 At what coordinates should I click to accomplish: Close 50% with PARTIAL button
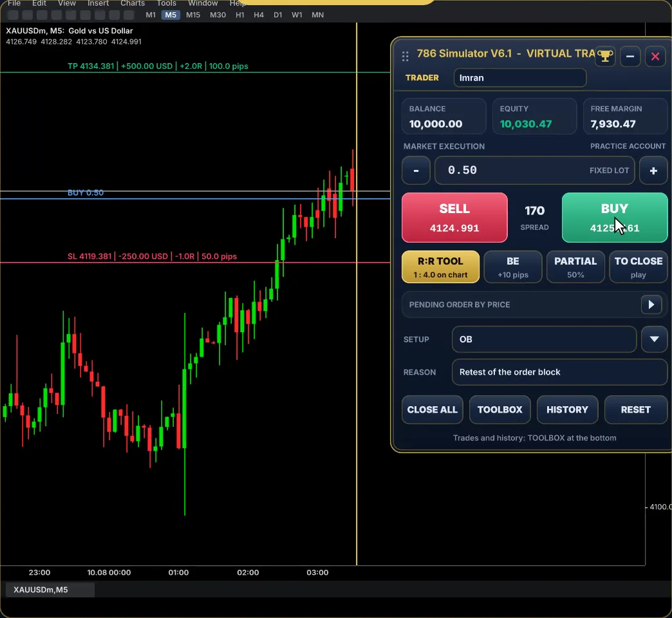[x=575, y=267]
